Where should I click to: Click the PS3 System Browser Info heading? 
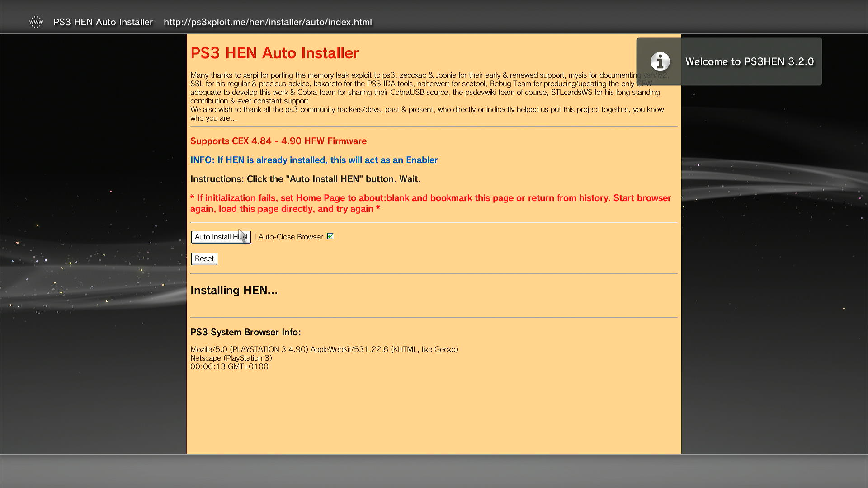[245, 332]
